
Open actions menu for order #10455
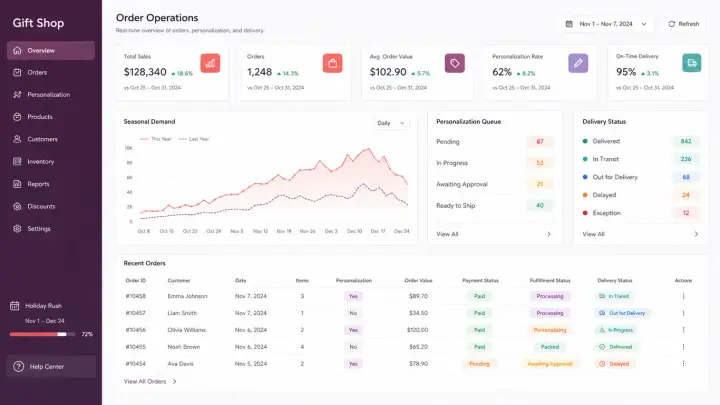[x=683, y=347]
